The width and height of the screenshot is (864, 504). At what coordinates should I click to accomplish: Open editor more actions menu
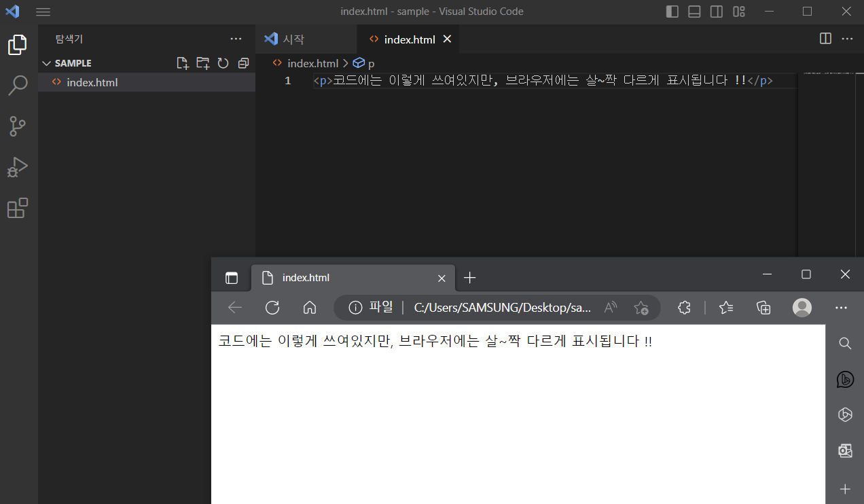click(847, 39)
